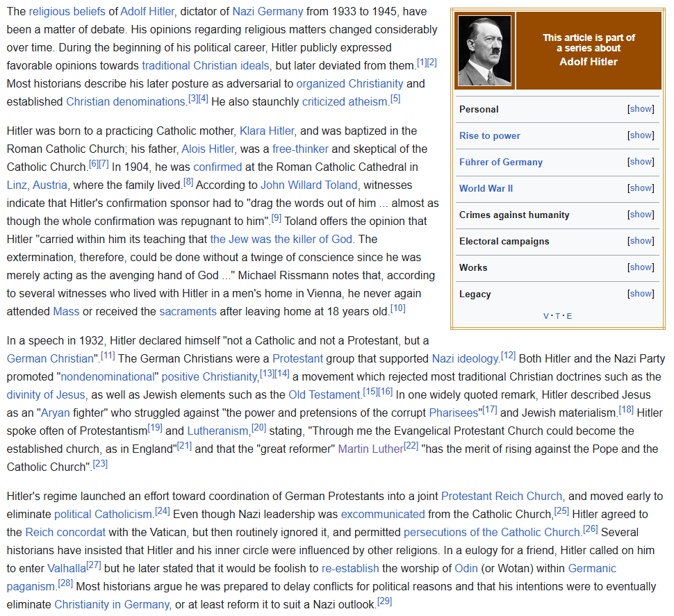Open the Mass link
674x616 pixels.
coord(66,311)
